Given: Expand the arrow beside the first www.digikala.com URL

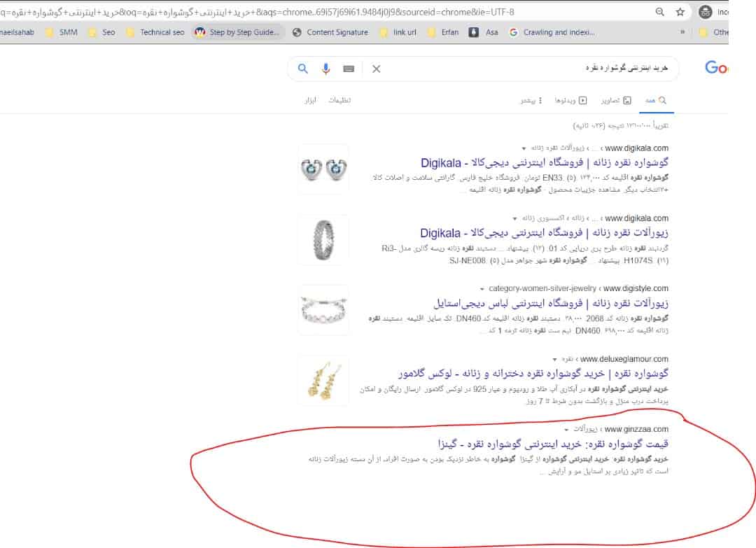Looking at the screenshot, I should coord(524,148).
